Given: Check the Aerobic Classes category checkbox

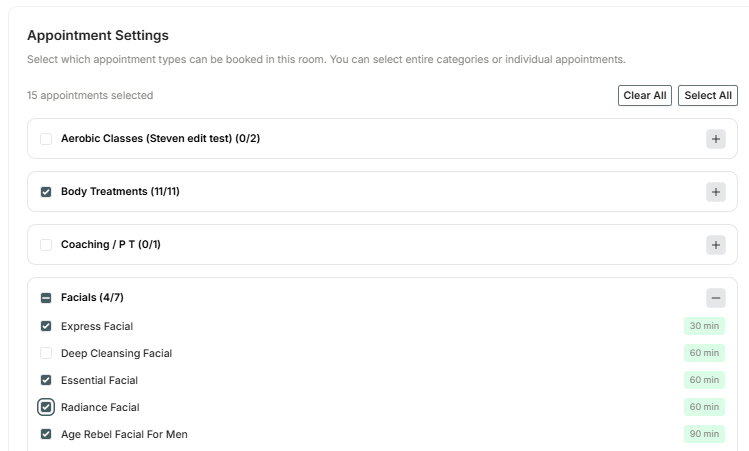Looking at the screenshot, I should (46, 139).
